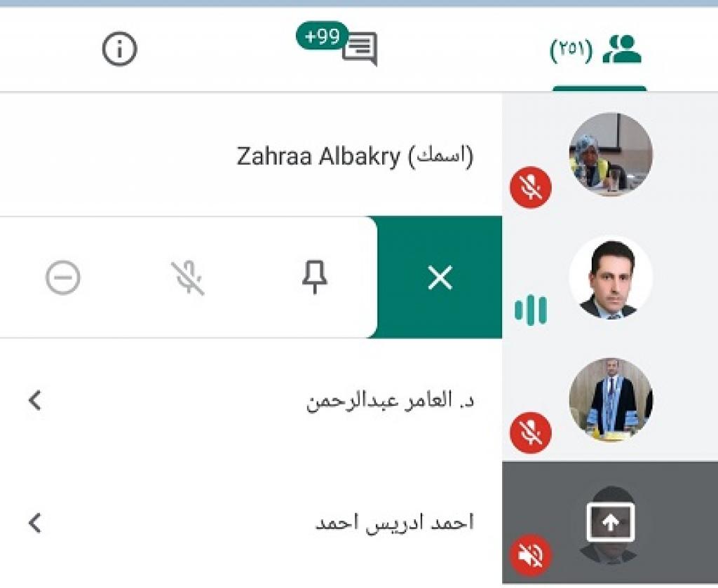Click the screen presentation upload icon

[611, 523]
